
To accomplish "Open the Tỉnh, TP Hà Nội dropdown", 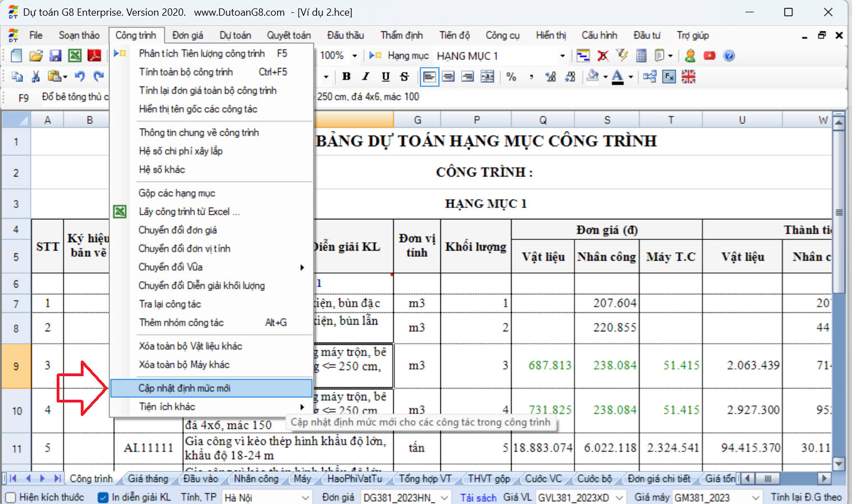I will click(305, 497).
